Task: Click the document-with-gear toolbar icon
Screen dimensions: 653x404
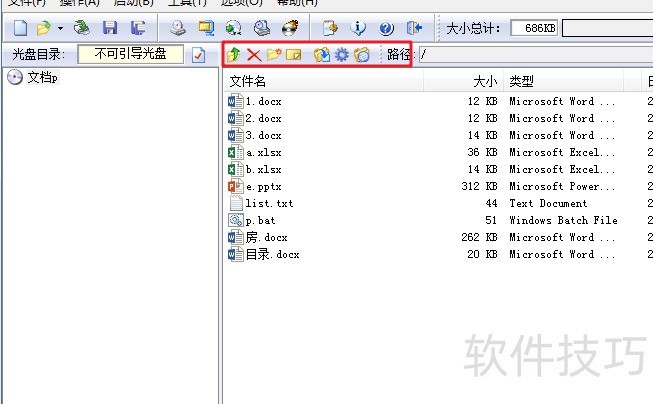Action: (330, 28)
